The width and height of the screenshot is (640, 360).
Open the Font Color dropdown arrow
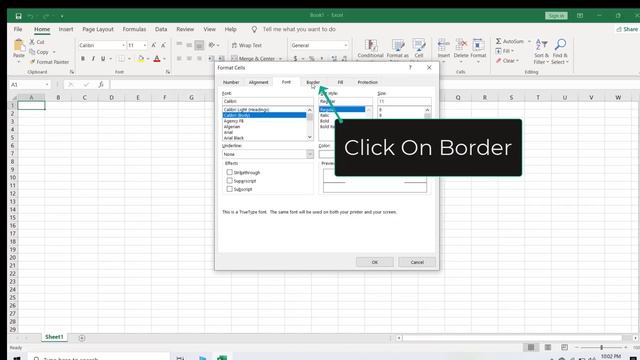pyautogui.click(x=164, y=59)
